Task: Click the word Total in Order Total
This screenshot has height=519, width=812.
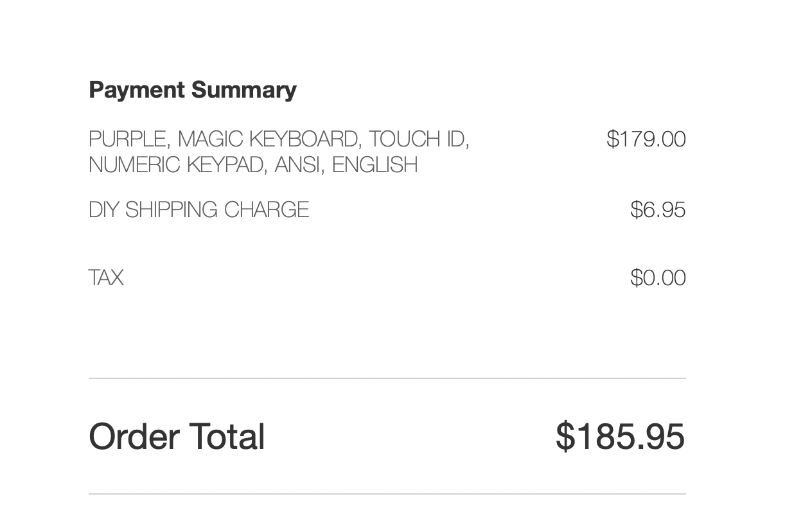Action: coord(227,437)
